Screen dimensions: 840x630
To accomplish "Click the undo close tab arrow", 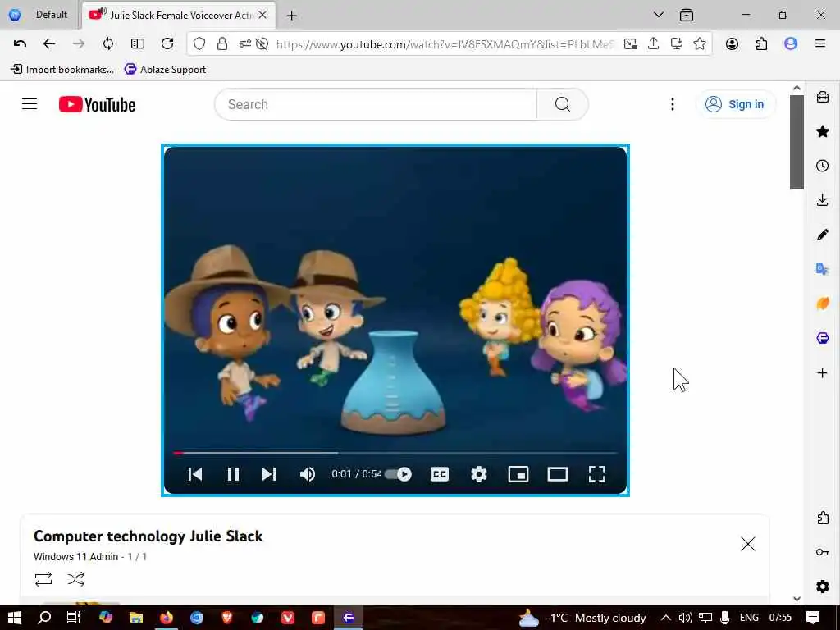I will click(x=20, y=44).
